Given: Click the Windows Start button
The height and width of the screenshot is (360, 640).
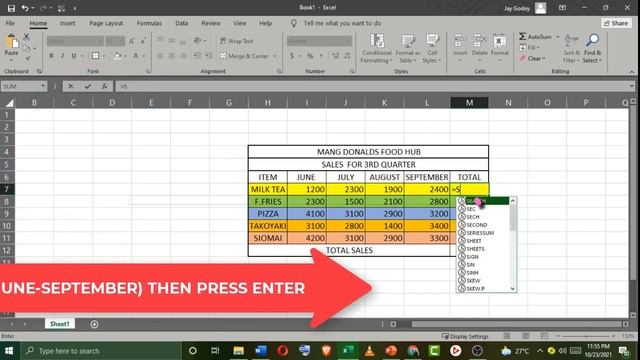Looking at the screenshot, I should pyautogui.click(x=9, y=351).
